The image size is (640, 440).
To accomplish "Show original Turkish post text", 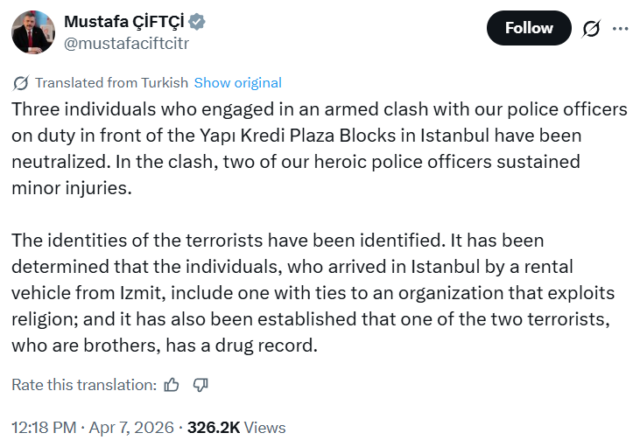I will coord(238,83).
